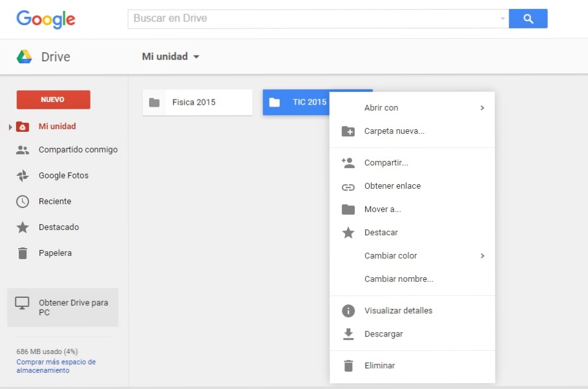The image size is (588, 389).
Task: Expand the search options arrow
Action: 503,19
